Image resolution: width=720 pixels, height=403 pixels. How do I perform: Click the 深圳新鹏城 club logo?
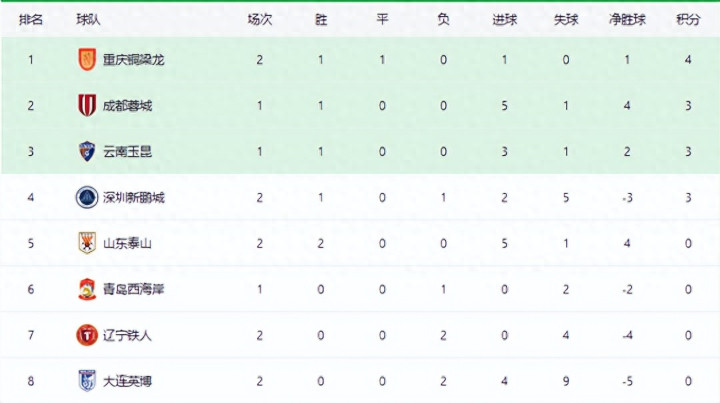pyautogui.click(x=87, y=197)
